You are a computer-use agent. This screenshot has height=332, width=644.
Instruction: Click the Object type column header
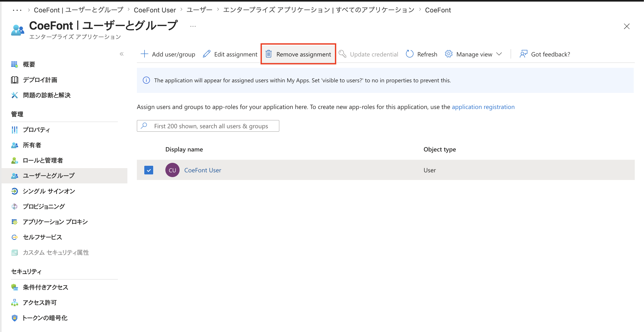440,149
